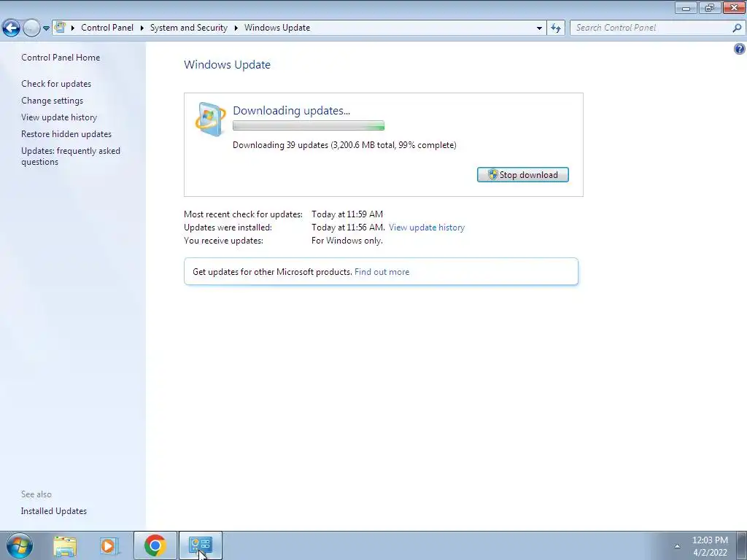Click the download progress bar
The height and width of the screenshot is (560, 747).
point(309,125)
